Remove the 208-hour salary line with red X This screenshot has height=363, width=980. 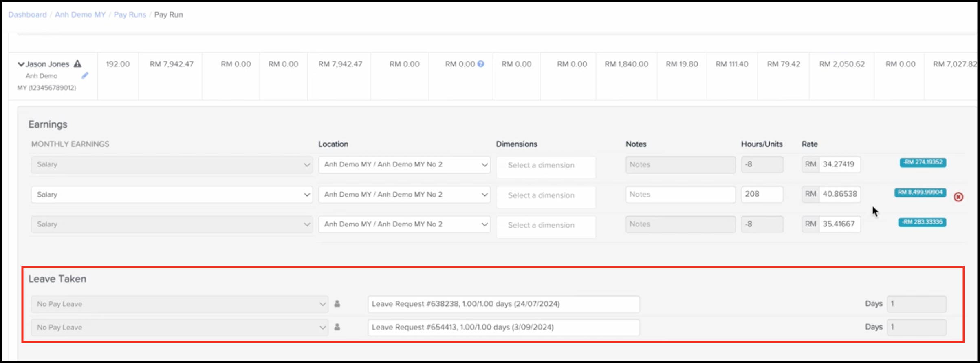coord(958,197)
